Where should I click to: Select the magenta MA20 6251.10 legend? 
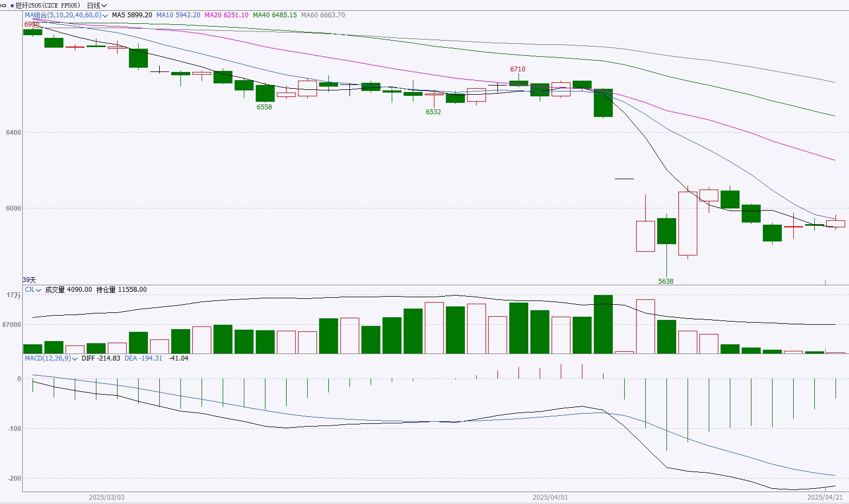point(226,15)
